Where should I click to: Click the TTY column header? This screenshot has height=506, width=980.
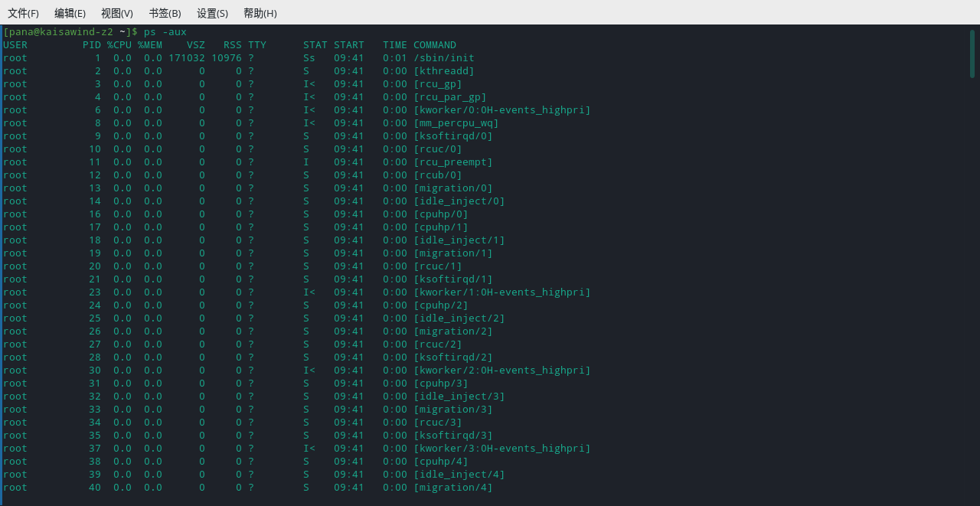[257, 44]
